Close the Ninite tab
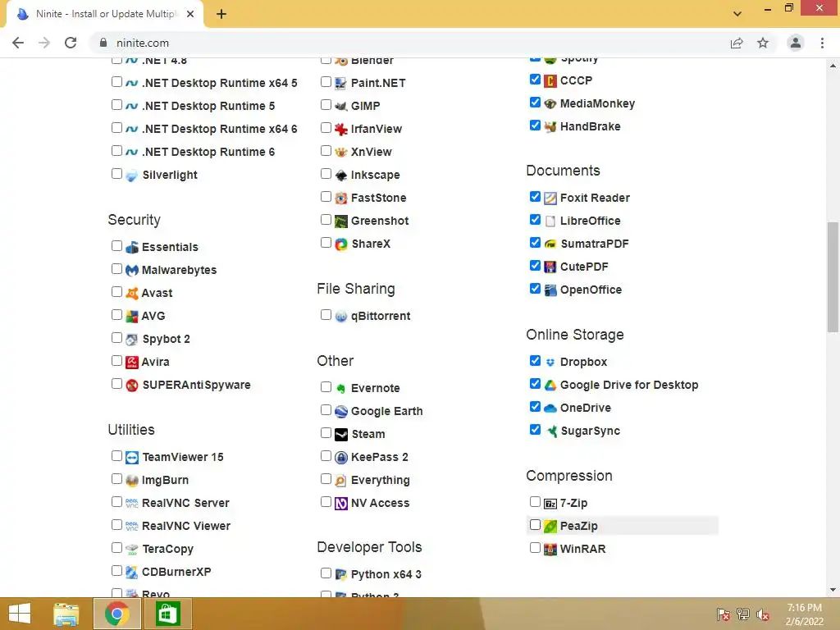The image size is (840, 630). pyautogui.click(x=190, y=14)
